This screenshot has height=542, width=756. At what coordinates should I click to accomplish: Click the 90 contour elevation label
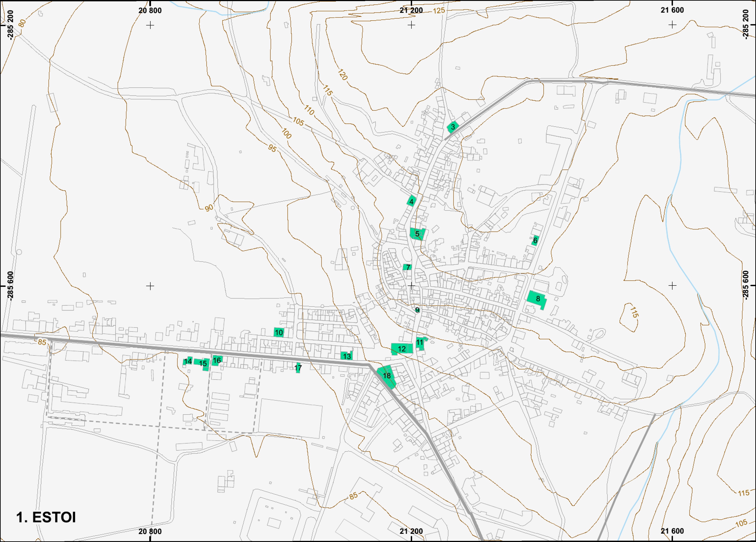click(209, 208)
